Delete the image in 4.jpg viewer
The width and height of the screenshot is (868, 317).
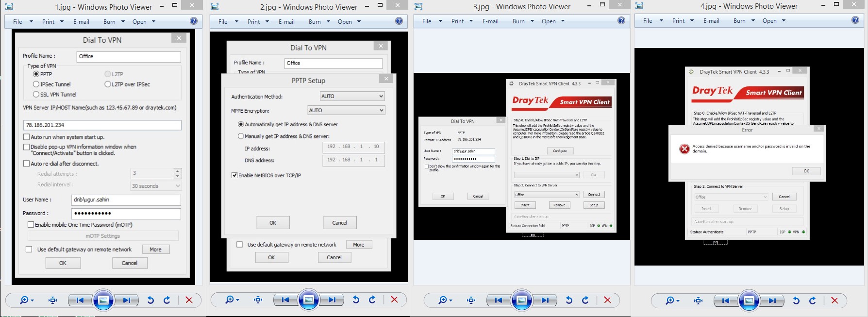(x=835, y=300)
